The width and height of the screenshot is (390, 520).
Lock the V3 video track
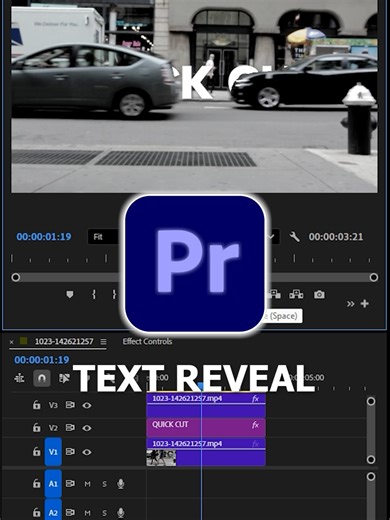pos(36,405)
